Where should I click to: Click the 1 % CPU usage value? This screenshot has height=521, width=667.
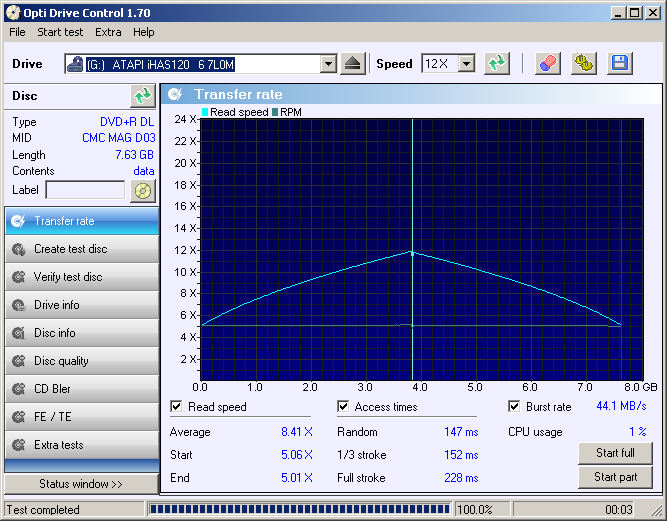pos(638,432)
